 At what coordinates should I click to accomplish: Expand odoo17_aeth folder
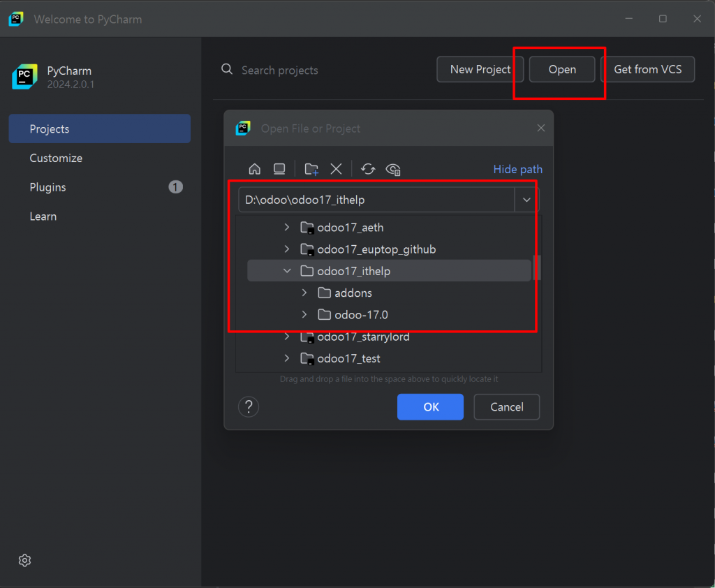[x=287, y=227]
